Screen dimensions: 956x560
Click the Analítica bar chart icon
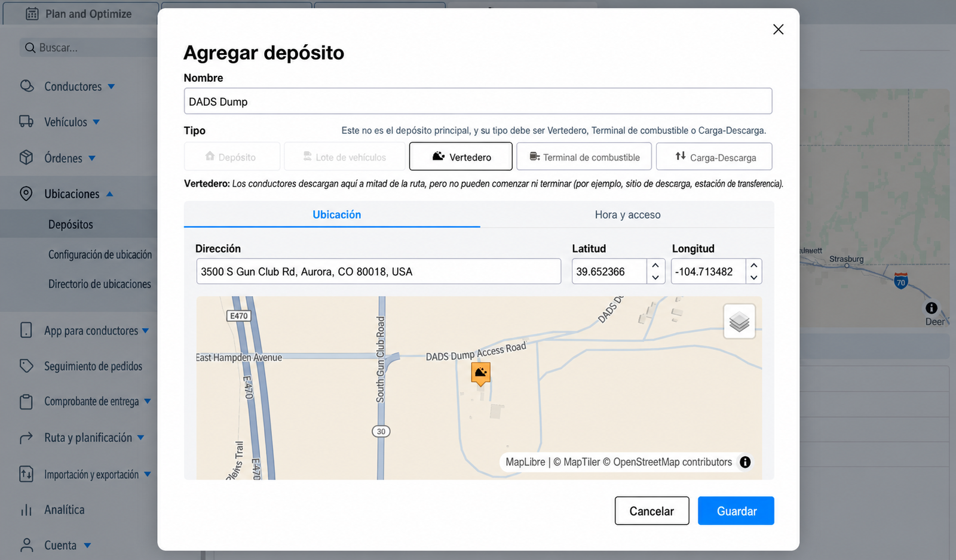26,510
